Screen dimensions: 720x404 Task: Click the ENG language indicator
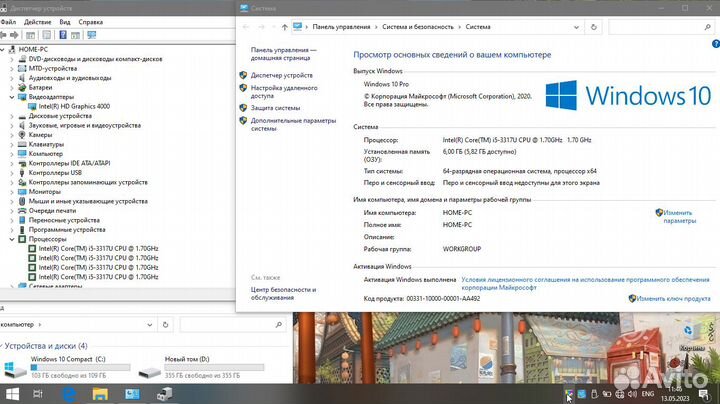tap(648, 394)
